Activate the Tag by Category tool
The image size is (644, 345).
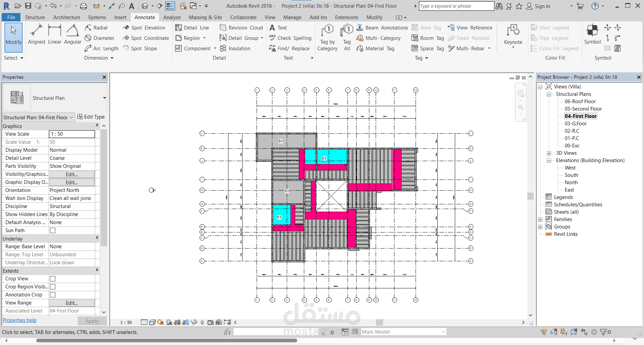327,38
